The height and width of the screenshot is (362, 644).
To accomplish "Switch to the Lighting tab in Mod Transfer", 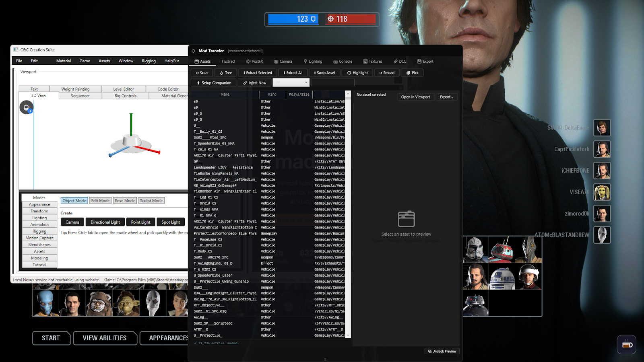I will 313,61.
